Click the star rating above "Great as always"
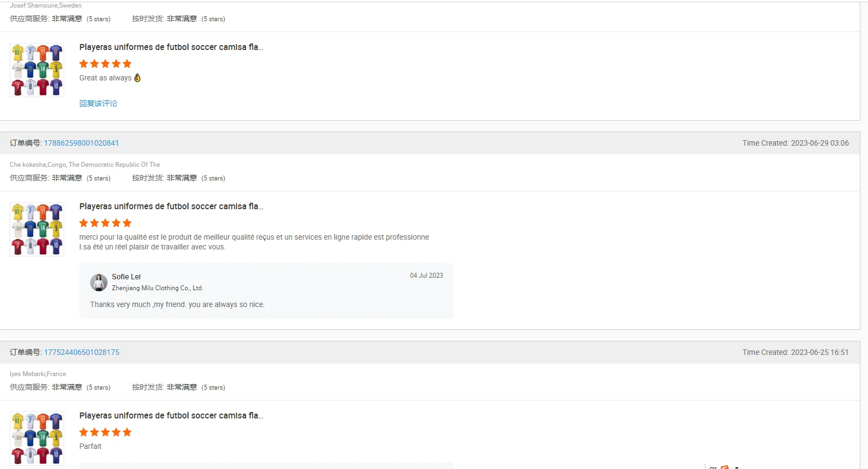 (105, 64)
